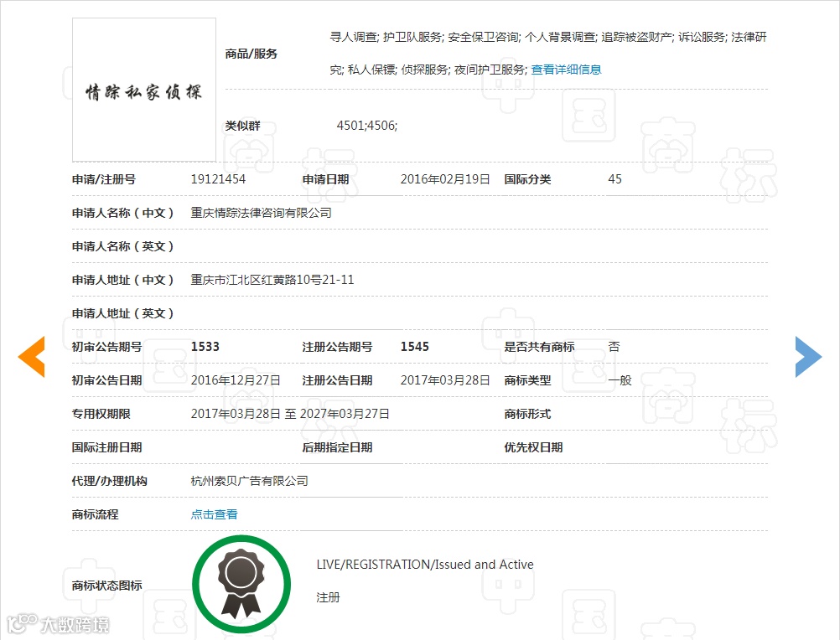Click the 国际分类 label
The image size is (840, 640).
click(527, 179)
